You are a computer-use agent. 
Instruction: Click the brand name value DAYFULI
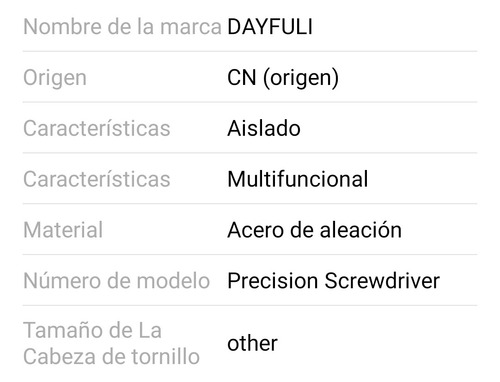click(x=270, y=27)
